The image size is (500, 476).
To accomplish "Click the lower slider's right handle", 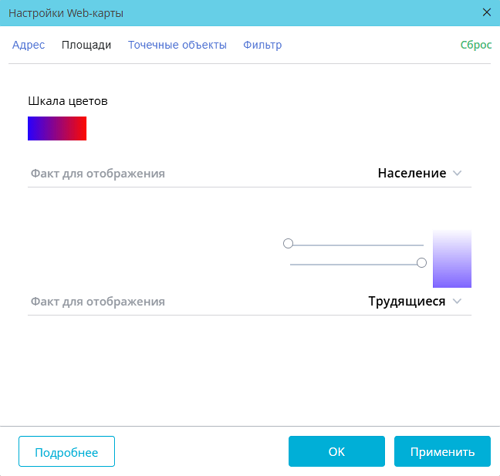I will pos(422,263).
